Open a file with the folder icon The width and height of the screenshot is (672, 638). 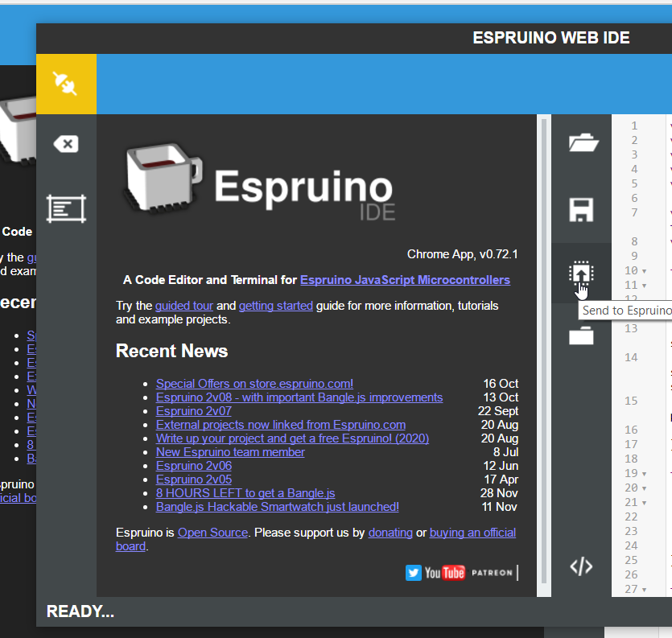point(582,142)
